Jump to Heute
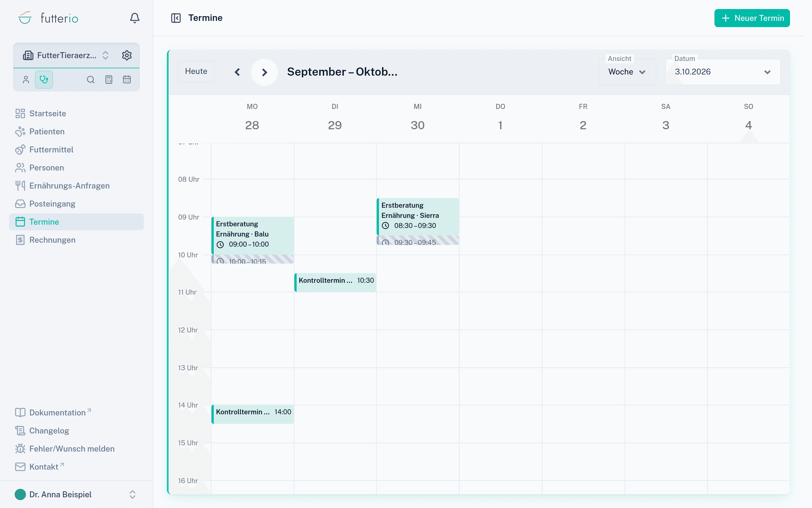Image resolution: width=812 pixels, height=508 pixels. (196, 71)
